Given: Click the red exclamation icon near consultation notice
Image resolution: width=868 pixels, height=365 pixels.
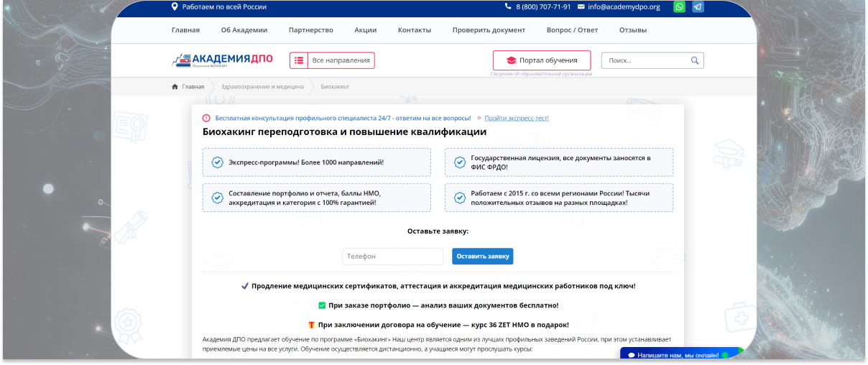Looking at the screenshot, I should coord(206,118).
